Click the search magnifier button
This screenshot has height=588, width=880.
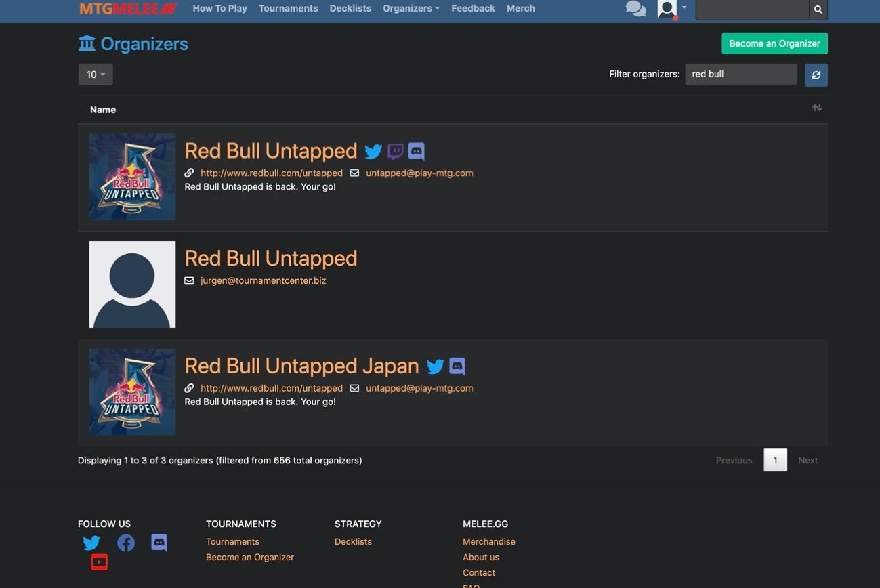click(818, 9)
